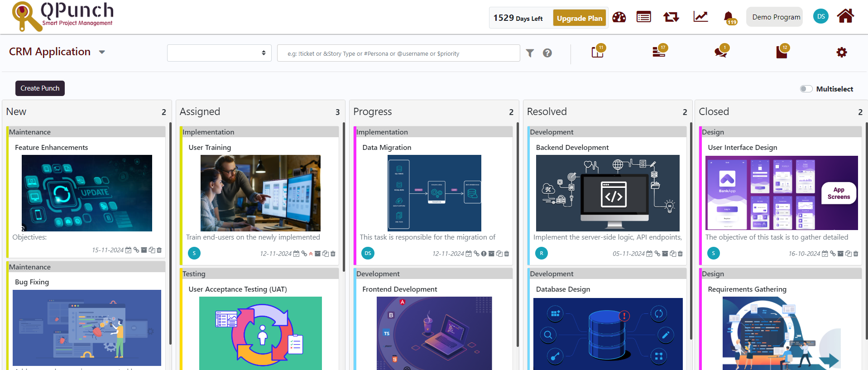Click the filter funnel icon
The image size is (868, 370).
(530, 53)
